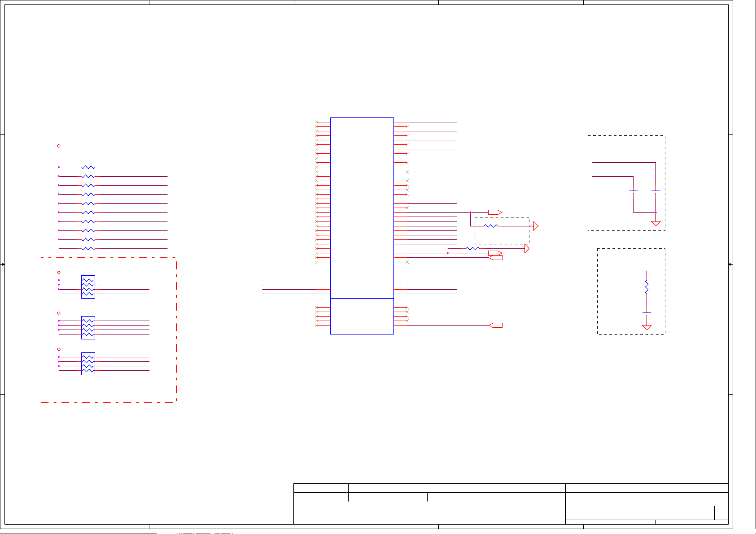This screenshot has width=756, height=534.
Task: Select the resistor just below the small dashed box
Action: [x=472, y=248]
